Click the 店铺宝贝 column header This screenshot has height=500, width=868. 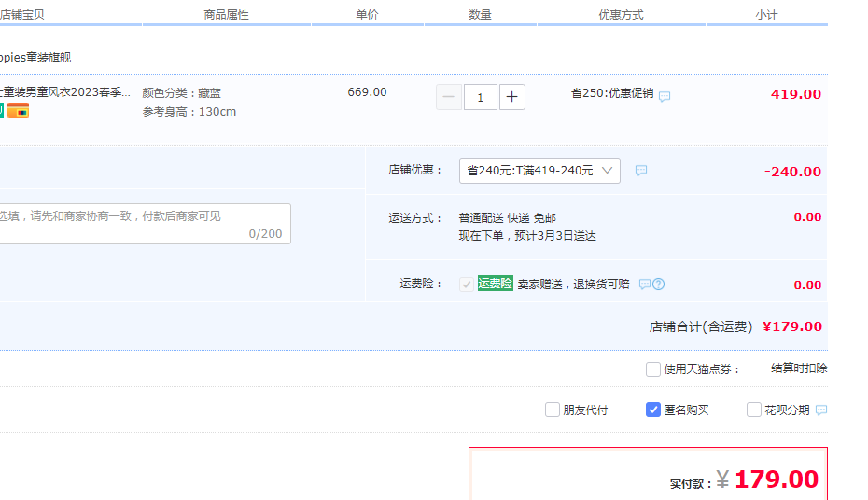coord(22,15)
